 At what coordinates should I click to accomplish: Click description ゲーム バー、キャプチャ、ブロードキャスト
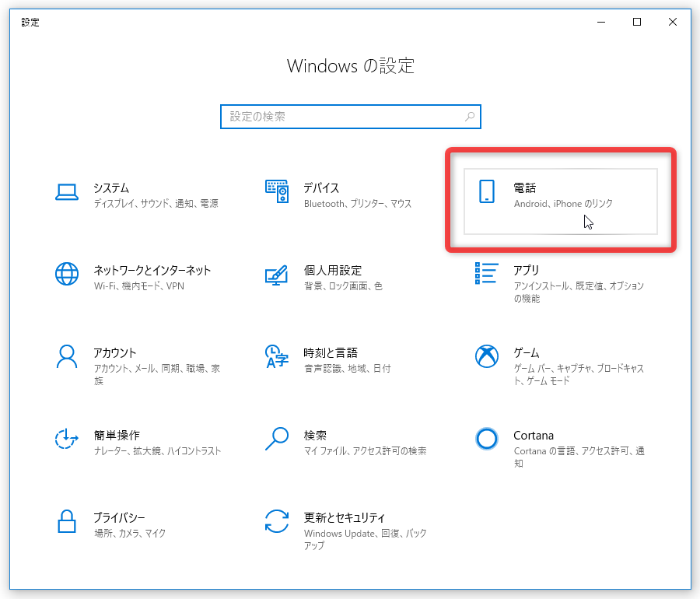(579, 374)
